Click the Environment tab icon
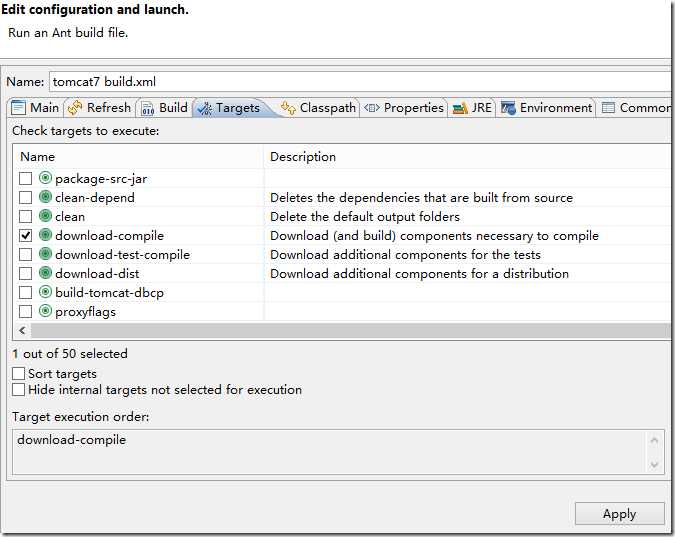 [x=508, y=108]
